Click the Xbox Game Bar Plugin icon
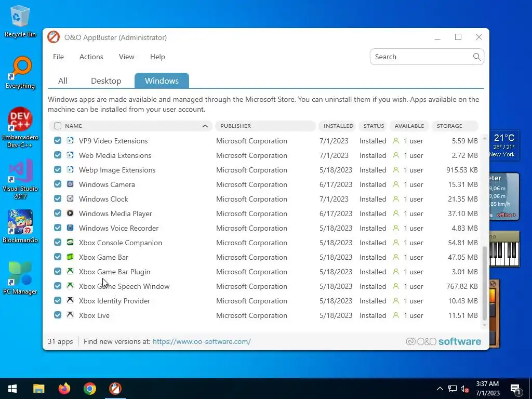Image resolution: width=532 pixels, height=399 pixels. [70, 271]
